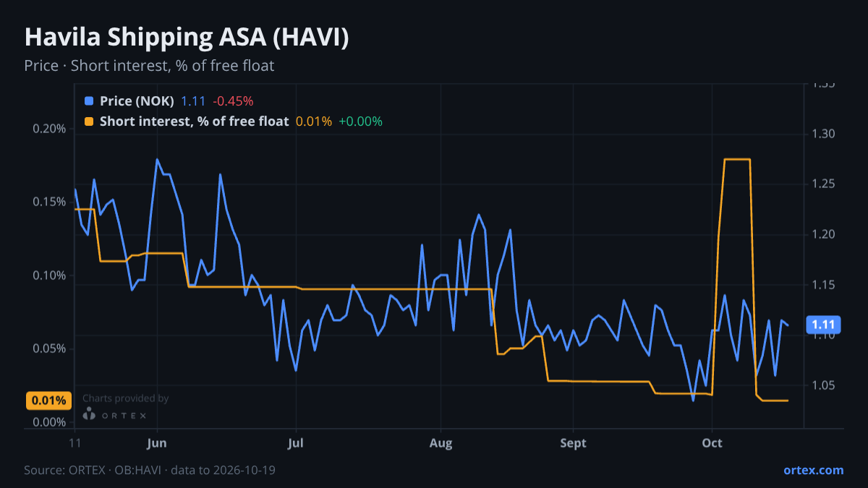Select the 'Price (NOK)' legend label
Viewport: 868px width, 488px height.
coord(137,101)
